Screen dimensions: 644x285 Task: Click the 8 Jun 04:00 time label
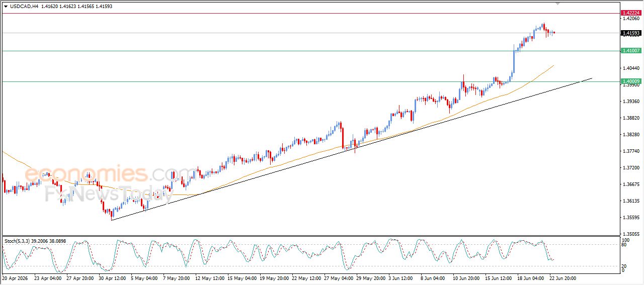434,278
